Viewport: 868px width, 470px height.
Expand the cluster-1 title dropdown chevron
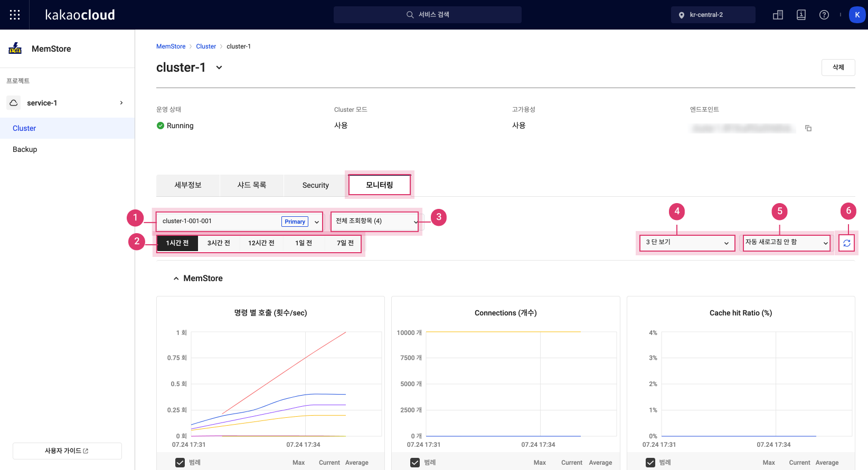[219, 68]
